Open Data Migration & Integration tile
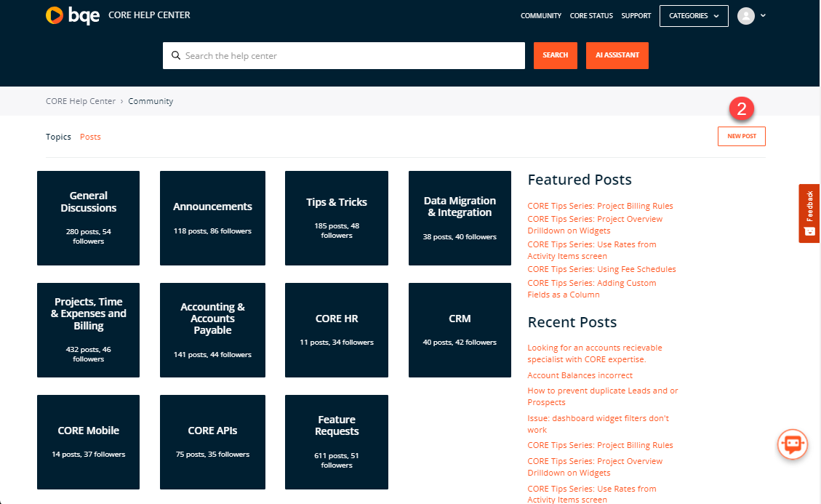Image resolution: width=821 pixels, height=504 pixels. coord(460,218)
